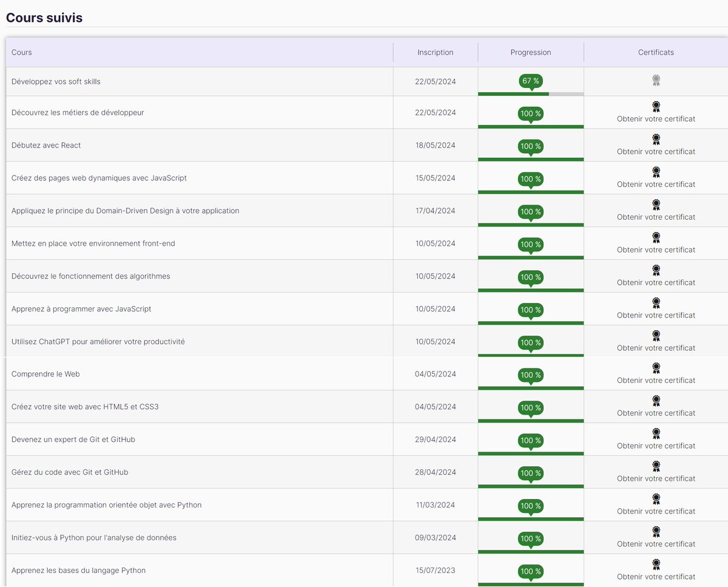Viewport: 728px width, 587px height.
Task: Click the date 28/04/2024
Action: (435, 472)
